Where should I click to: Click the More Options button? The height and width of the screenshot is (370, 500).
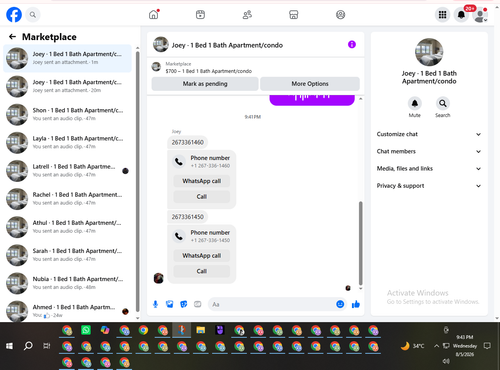(310, 84)
